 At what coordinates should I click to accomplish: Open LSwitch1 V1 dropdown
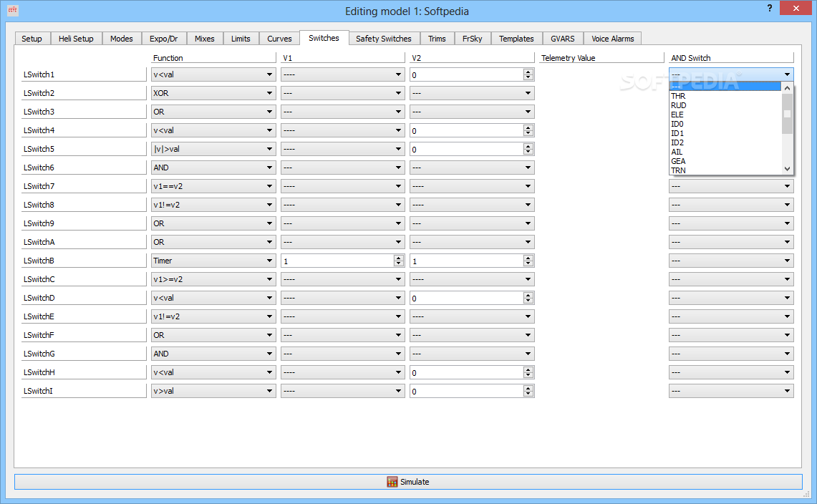tap(342, 74)
